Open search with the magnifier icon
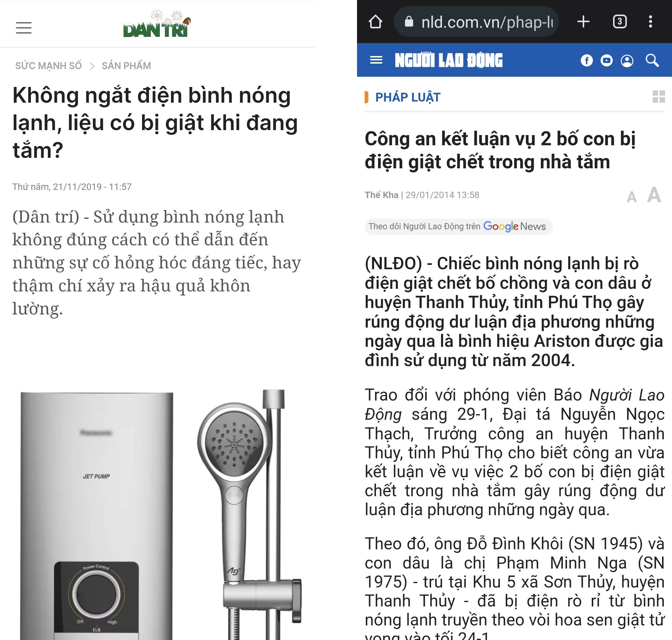This screenshot has width=672, height=640. coord(652,60)
